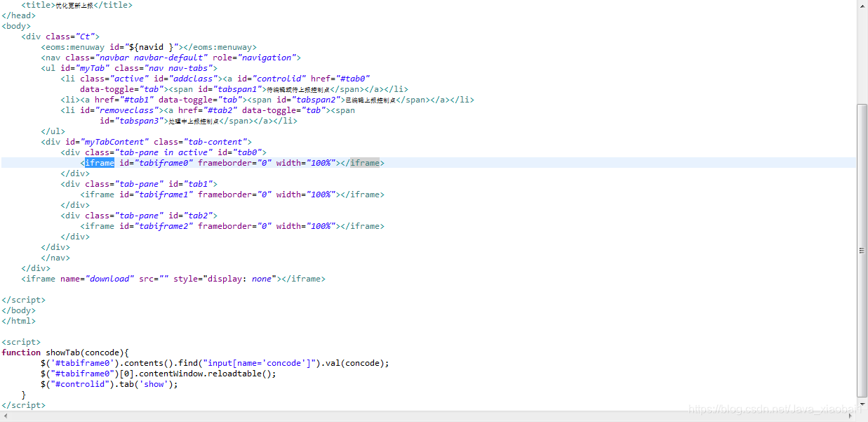
Task: Click the vertical scrollbar down arrow
Action: click(862, 404)
